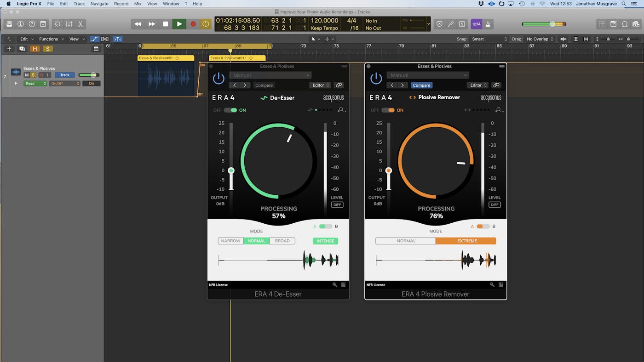Image resolution: width=644 pixels, height=362 pixels.
Task: Open the On/Off automation parameter dropdown
Action: pos(64,84)
